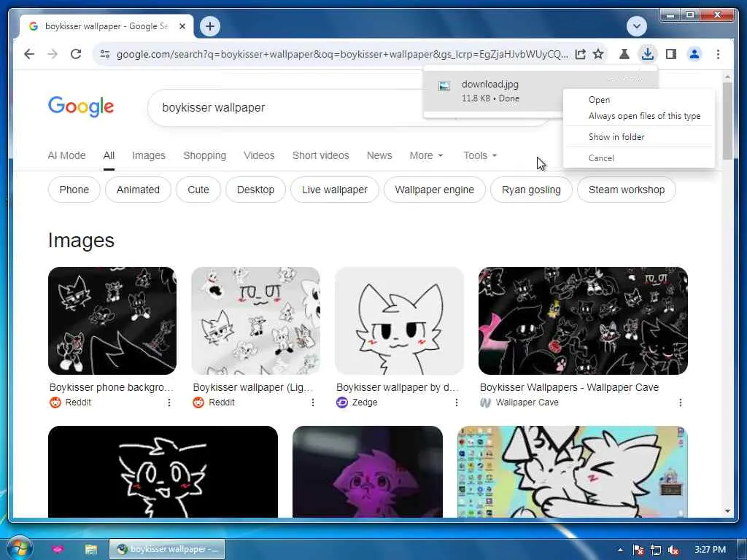Show hidden tray icons arrow
Image resolution: width=747 pixels, height=560 pixels.
[x=620, y=550]
